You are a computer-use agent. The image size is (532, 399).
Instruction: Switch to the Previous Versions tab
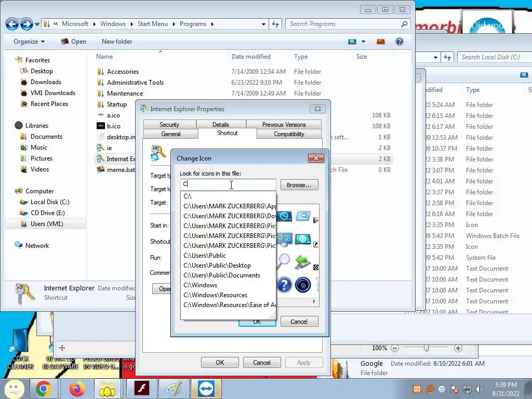tap(284, 125)
